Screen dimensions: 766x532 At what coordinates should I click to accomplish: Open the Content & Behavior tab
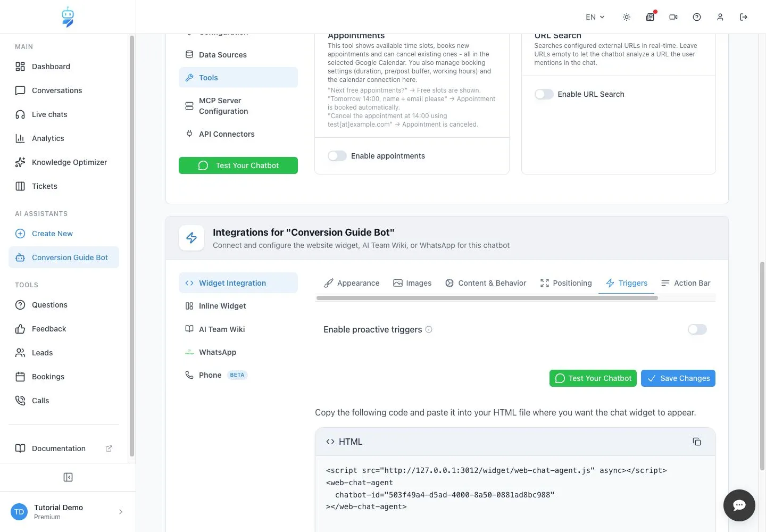tap(486, 283)
